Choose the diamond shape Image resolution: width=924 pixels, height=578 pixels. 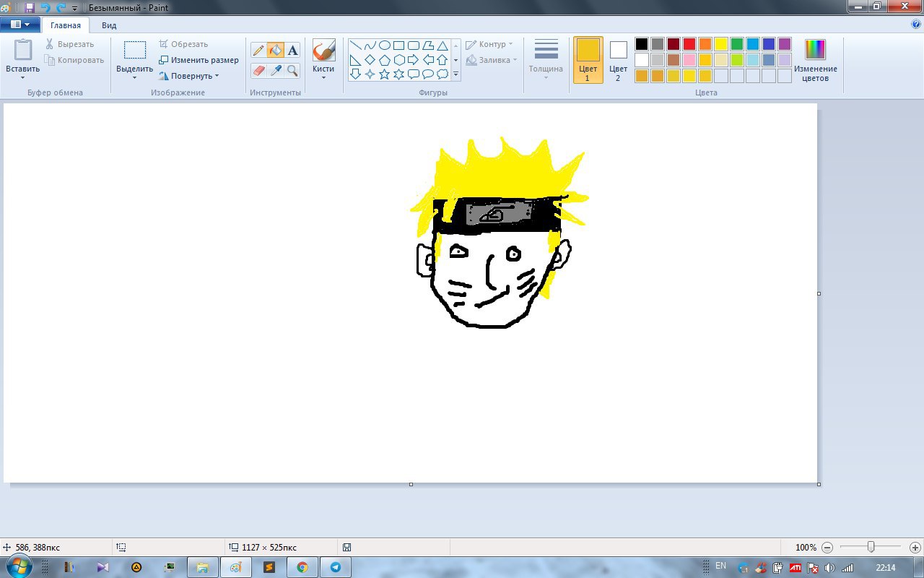tap(370, 60)
